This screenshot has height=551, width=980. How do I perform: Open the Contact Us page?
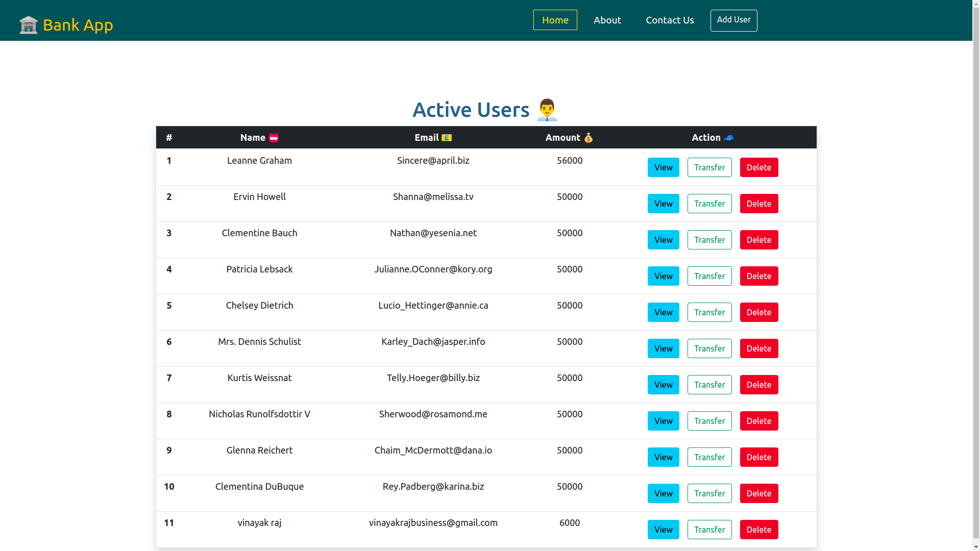(670, 20)
